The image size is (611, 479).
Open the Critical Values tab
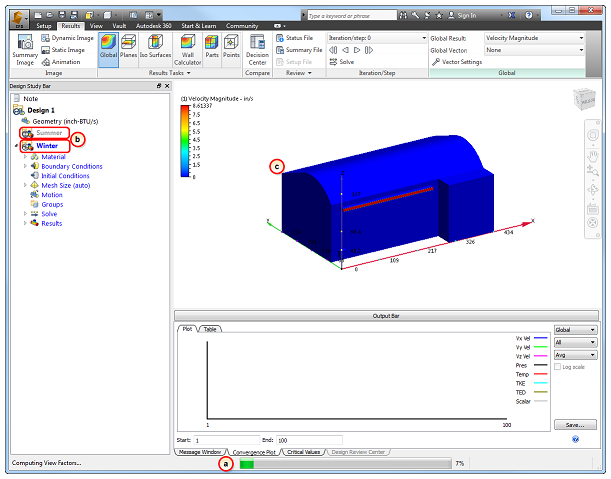pyautogui.click(x=304, y=452)
